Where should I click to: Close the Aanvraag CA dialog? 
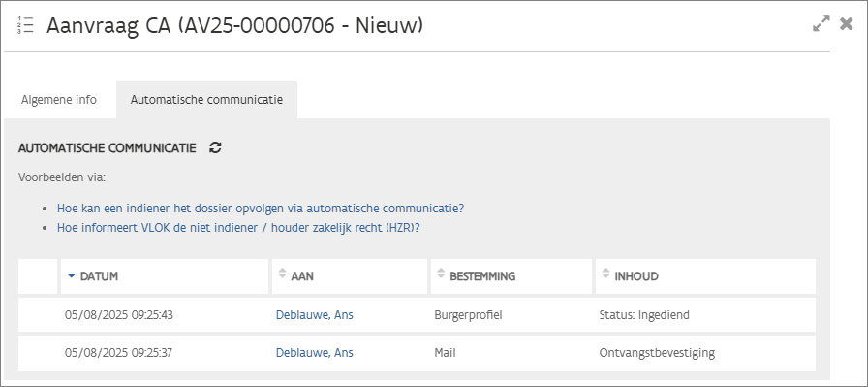tap(847, 23)
